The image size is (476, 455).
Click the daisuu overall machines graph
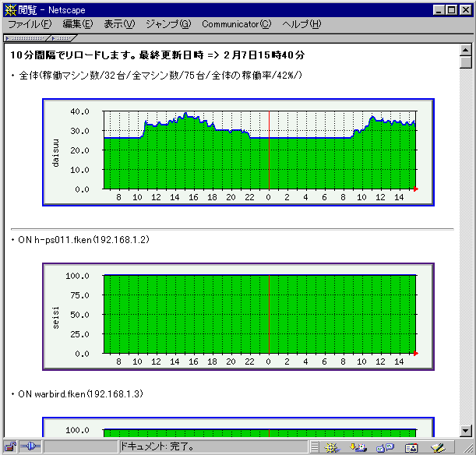(x=238, y=153)
